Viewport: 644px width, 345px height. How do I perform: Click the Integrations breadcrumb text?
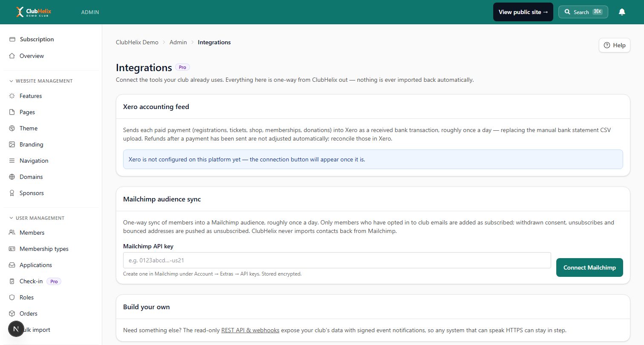pos(214,42)
